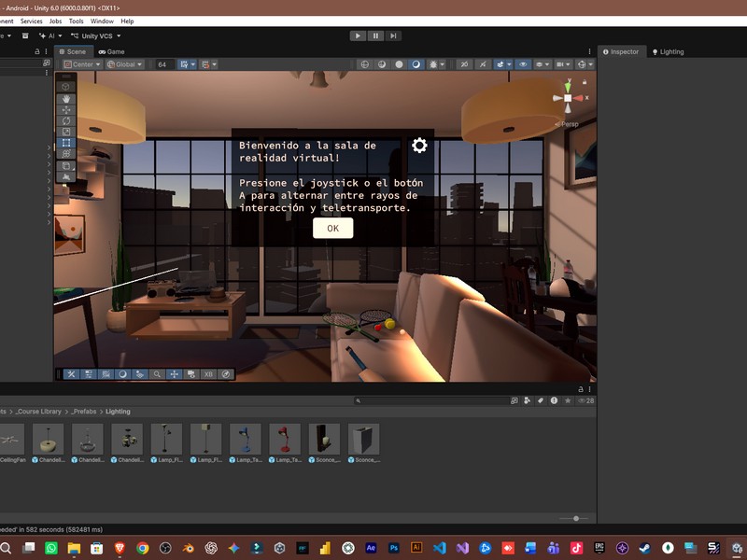Click the cube tool-context icon above Hand tool
Image resolution: width=747 pixels, height=560 pixels.
click(66, 87)
